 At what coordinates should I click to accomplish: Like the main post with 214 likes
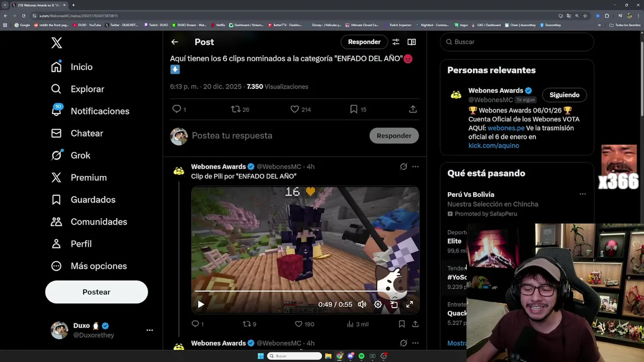point(295,109)
